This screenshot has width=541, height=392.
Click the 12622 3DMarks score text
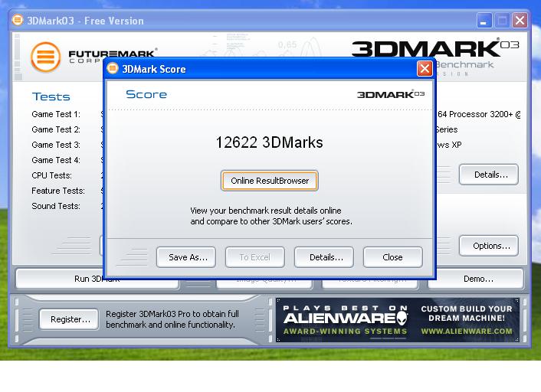tap(269, 142)
